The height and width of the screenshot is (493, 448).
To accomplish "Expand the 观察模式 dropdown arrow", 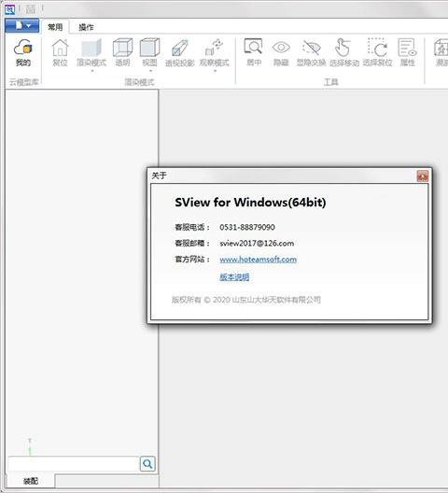I will click(x=215, y=71).
